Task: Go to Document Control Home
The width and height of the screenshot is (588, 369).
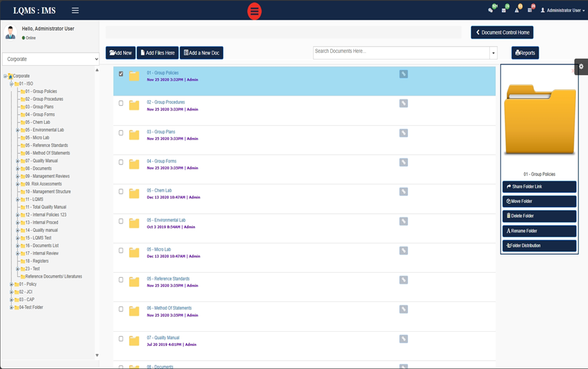Action: pyautogui.click(x=502, y=32)
